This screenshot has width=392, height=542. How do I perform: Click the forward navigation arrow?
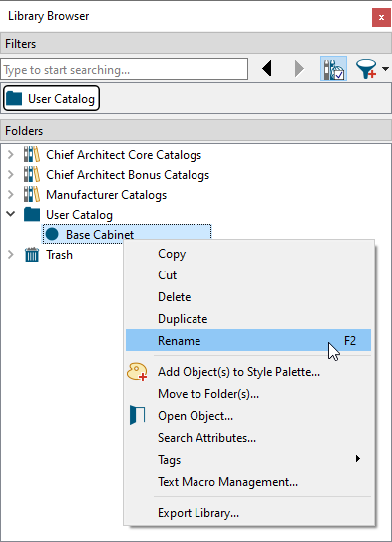point(299,69)
